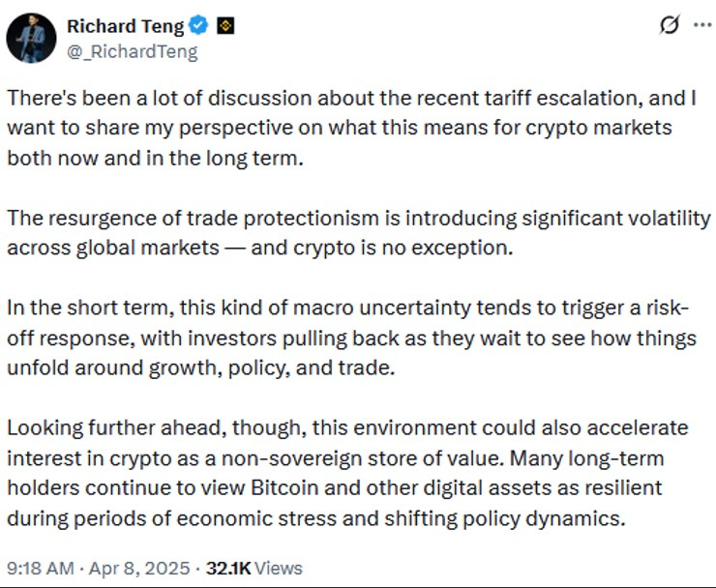
Task: Open Richard Teng's profile picture
Action: [31, 38]
